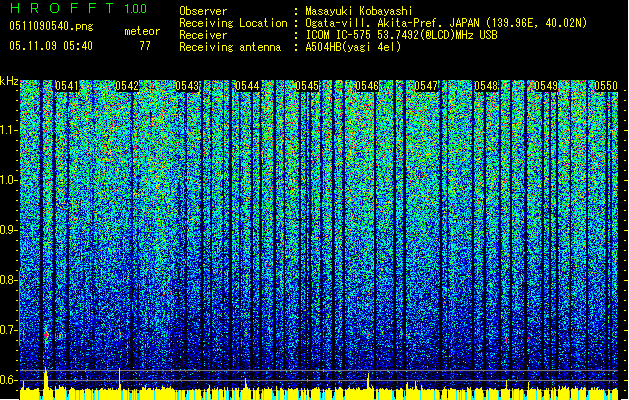Click the 0546 time marker label
Screen dimensions: 629x400
367,86
